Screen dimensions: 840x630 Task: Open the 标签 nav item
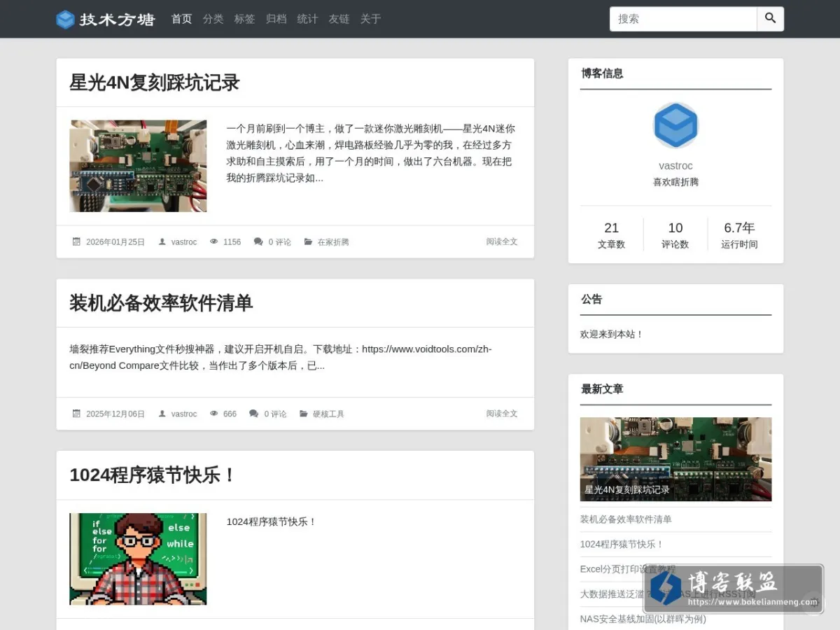pos(245,19)
